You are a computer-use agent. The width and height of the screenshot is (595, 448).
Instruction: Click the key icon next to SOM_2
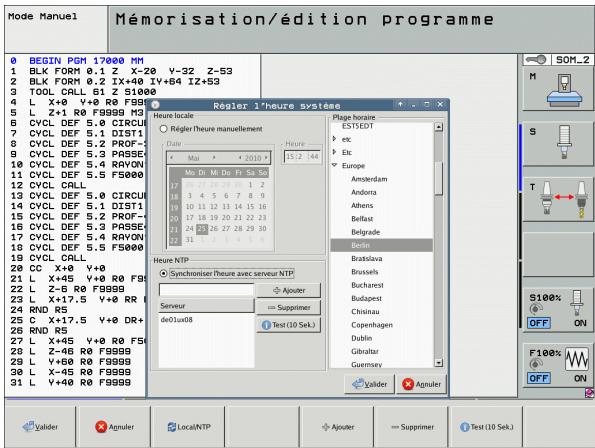[537, 60]
